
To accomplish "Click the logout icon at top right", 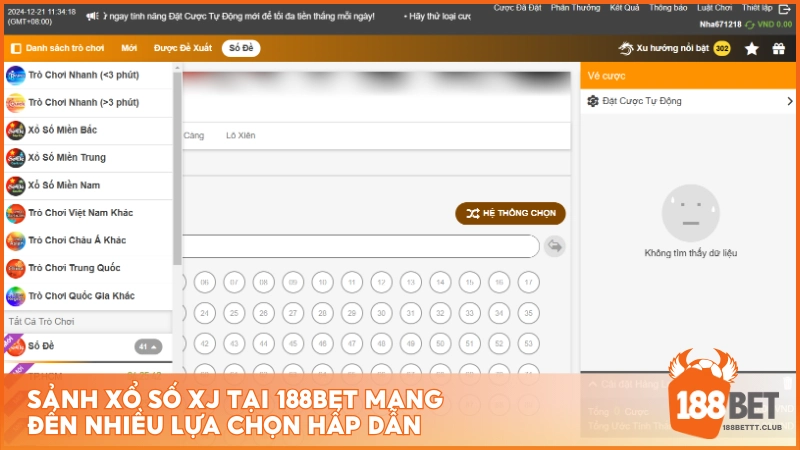I will pyautogui.click(x=785, y=9).
